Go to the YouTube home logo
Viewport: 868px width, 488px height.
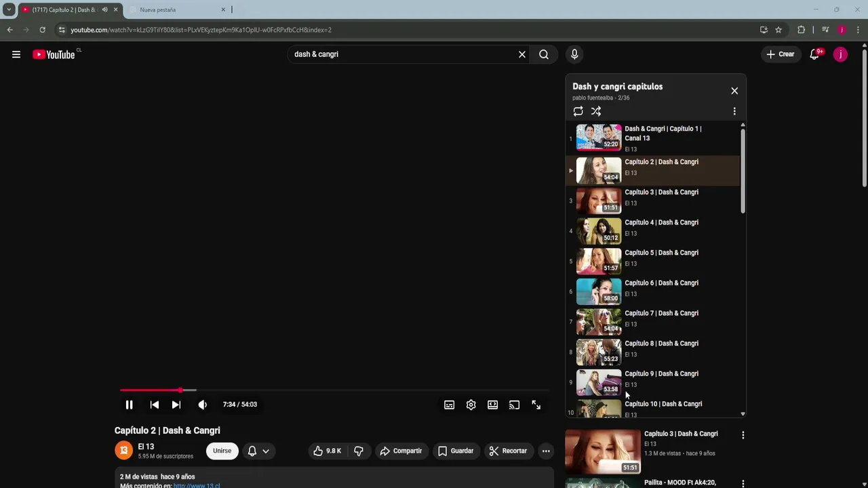(x=54, y=54)
